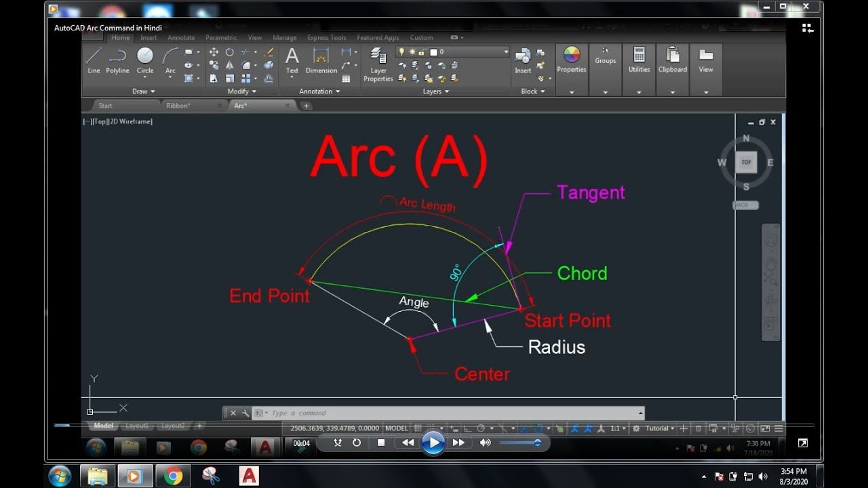
Task: Switch to the Layout1 tab
Action: point(137,426)
